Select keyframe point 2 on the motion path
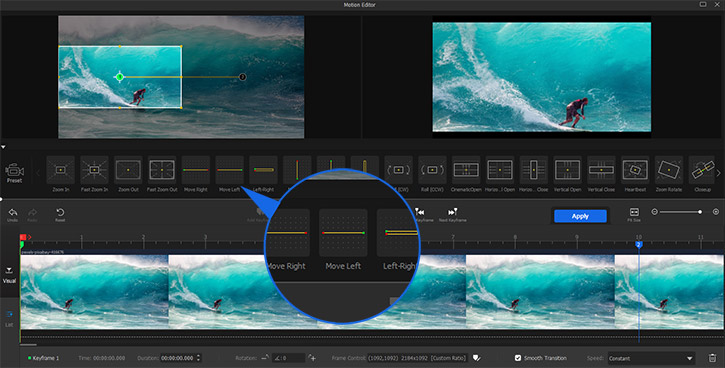Screen dimensions: 725x368 242,77
